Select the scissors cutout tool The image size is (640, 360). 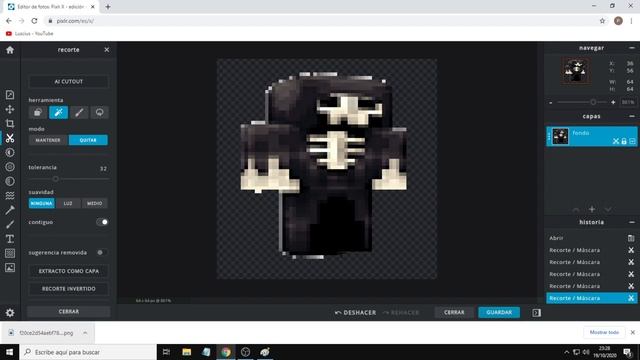coord(10,138)
